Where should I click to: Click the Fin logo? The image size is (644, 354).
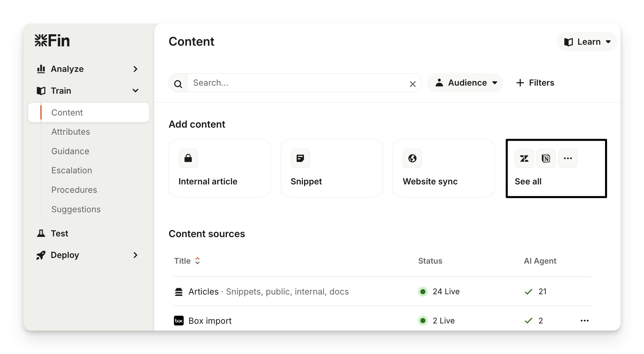(x=52, y=41)
